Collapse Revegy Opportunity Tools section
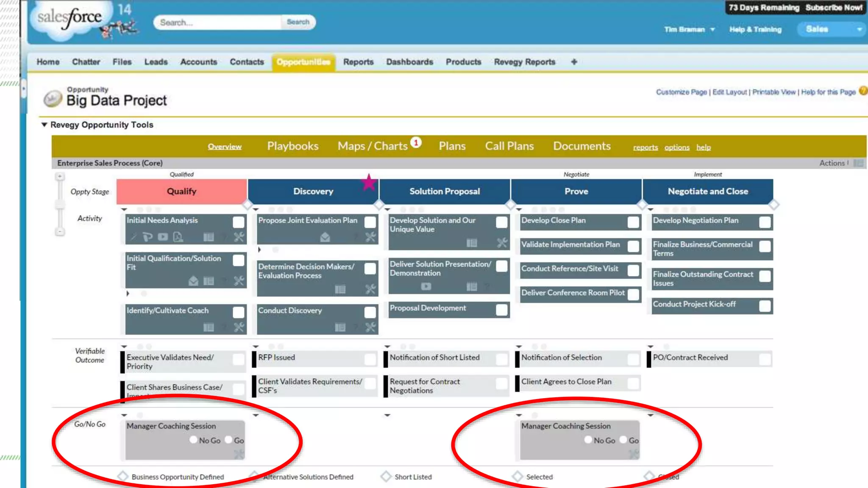Screen dimensions: 868x488 (x=44, y=125)
